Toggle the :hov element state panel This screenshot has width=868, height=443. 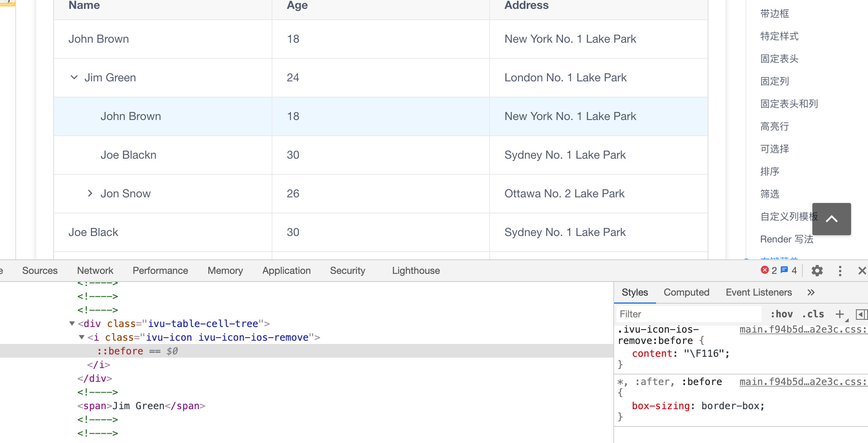click(781, 314)
